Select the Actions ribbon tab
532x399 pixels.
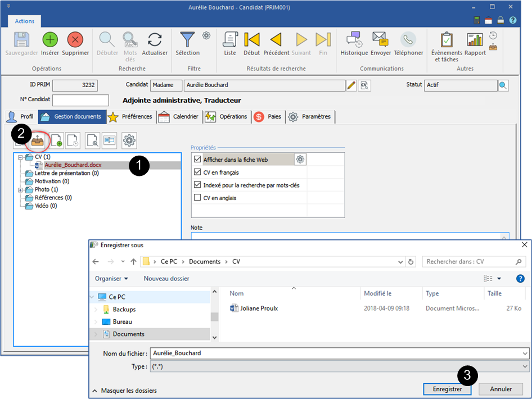point(24,21)
